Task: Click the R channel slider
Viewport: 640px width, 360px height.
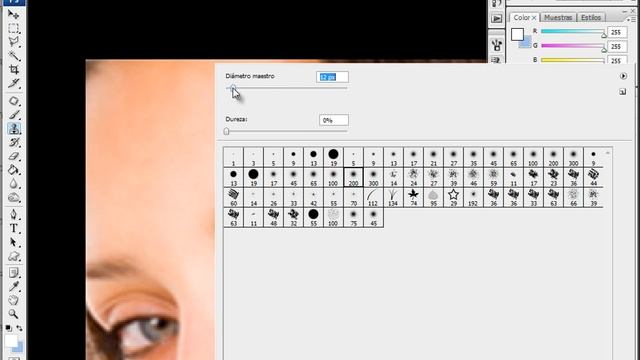Action: [572, 31]
